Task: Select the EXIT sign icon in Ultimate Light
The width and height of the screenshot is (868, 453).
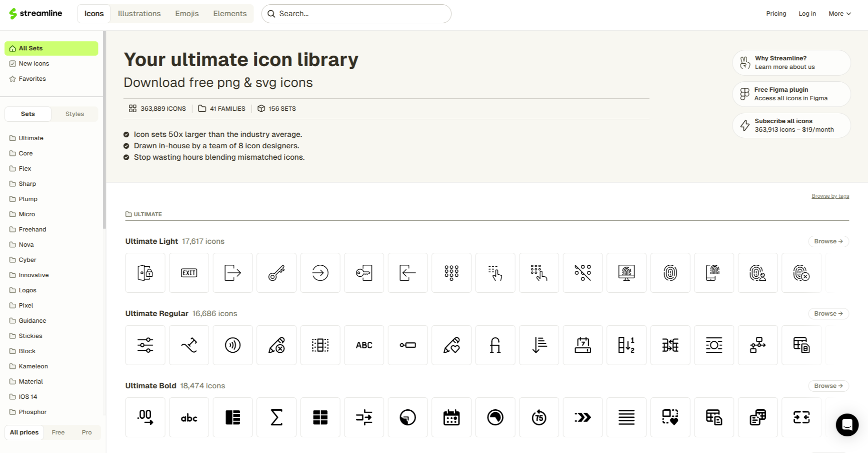Action: pyautogui.click(x=189, y=273)
